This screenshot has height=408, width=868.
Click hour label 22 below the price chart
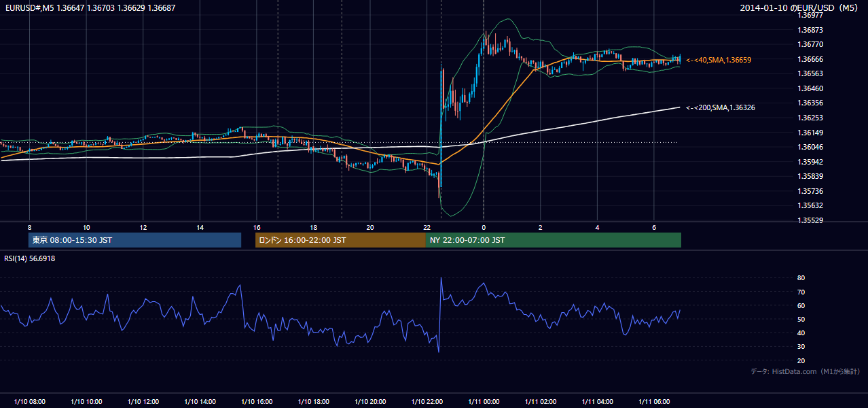pyautogui.click(x=427, y=227)
